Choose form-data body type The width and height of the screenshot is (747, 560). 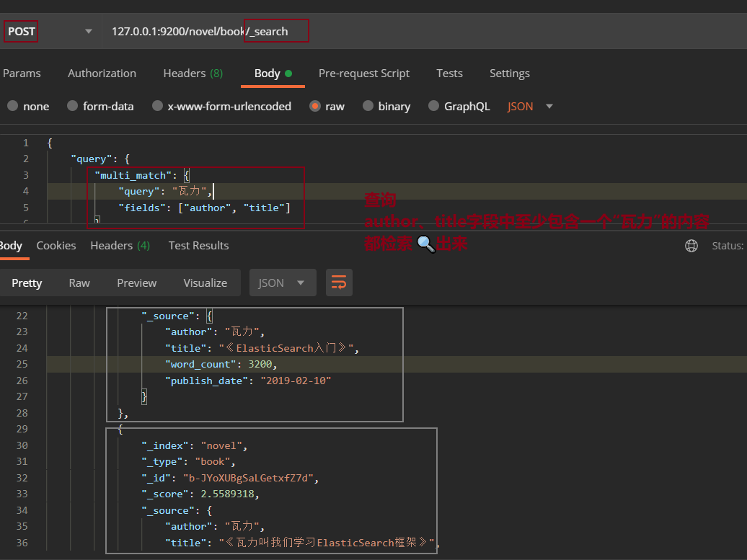point(100,106)
